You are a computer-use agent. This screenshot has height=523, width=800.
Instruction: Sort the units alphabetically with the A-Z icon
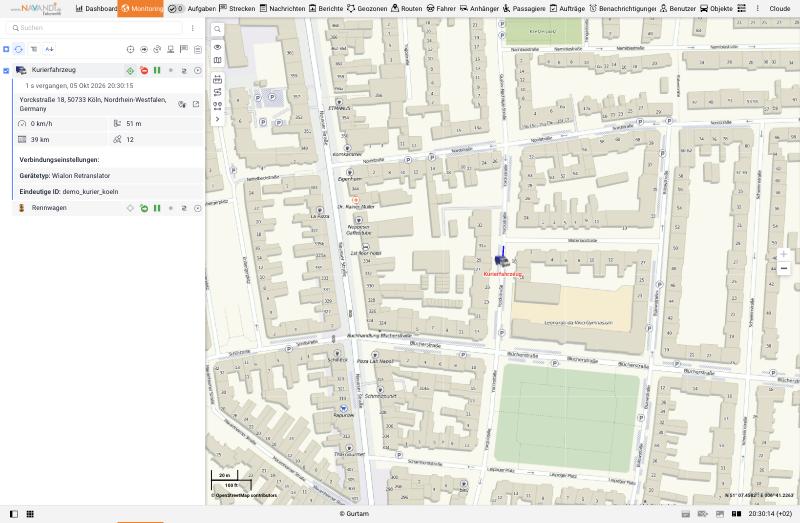pyautogui.click(x=49, y=49)
